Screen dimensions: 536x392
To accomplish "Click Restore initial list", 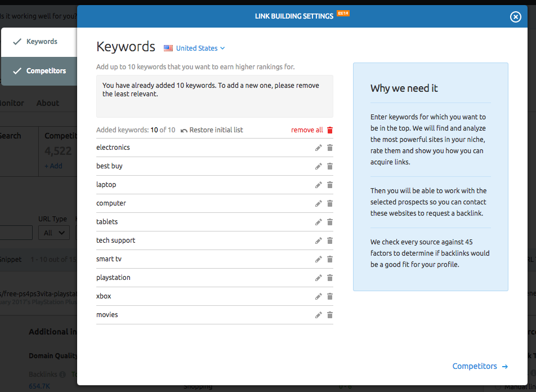I will click(212, 130).
